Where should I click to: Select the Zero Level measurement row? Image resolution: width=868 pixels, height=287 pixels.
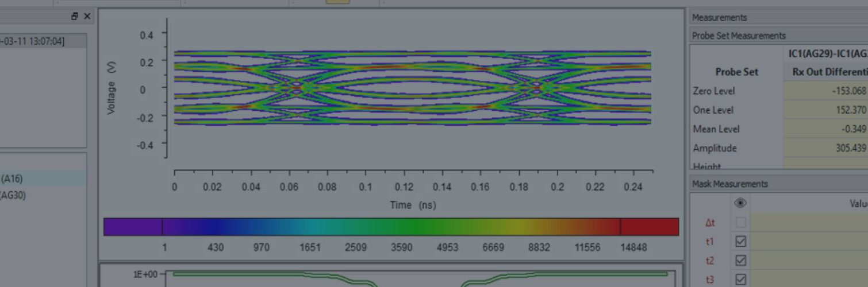click(713, 91)
